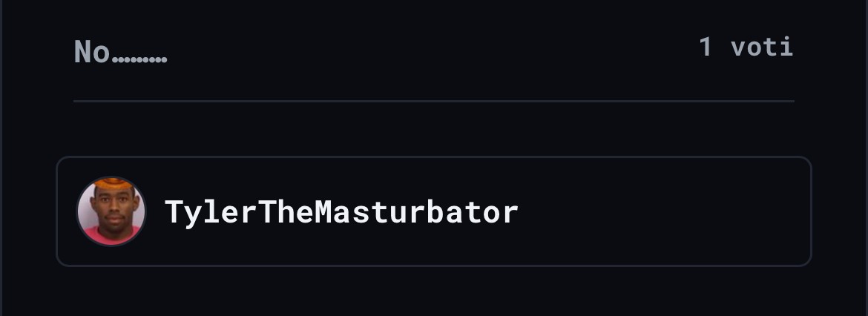Click the "1 voti" vote count

(x=746, y=47)
